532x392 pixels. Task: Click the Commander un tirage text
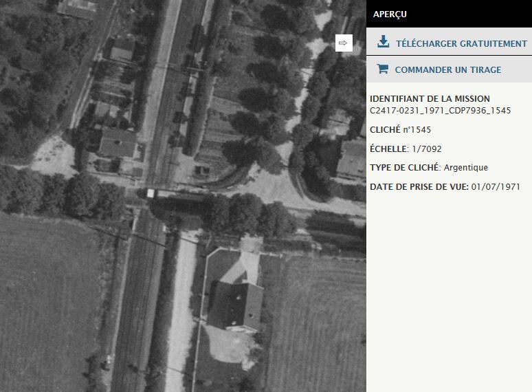click(x=447, y=69)
